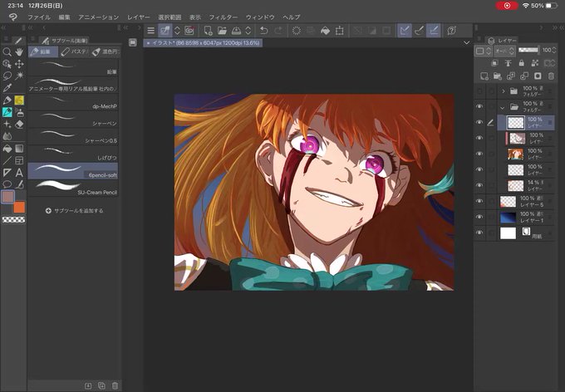This screenshot has height=392, width=565.
Task: Select the Pen tool in the tool palette
Action: point(7,100)
